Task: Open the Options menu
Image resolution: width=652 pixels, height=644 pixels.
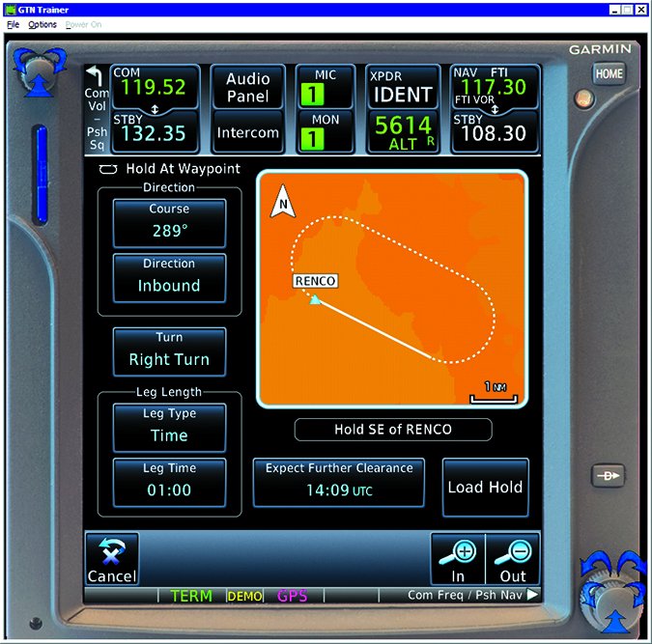Action: (43, 24)
